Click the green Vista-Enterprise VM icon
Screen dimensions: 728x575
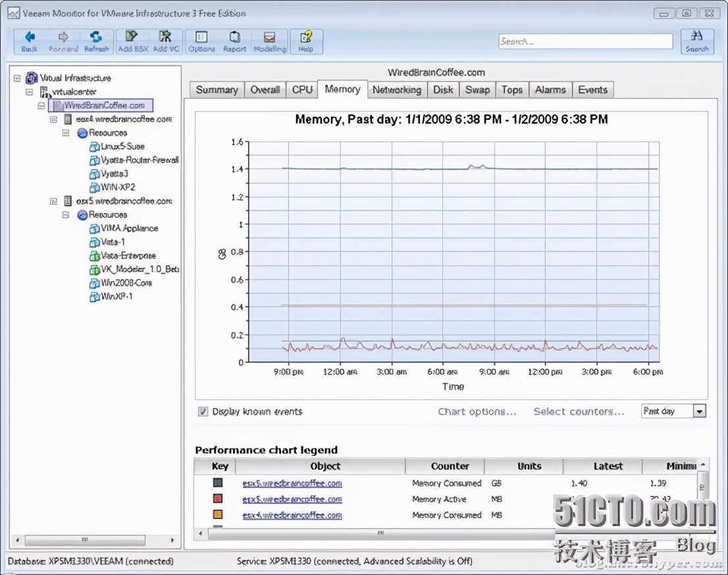[x=94, y=256]
